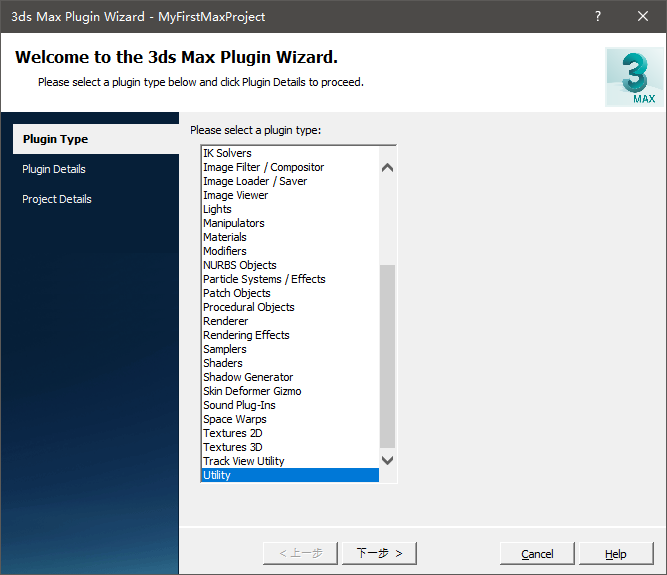The height and width of the screenshot is (575, 667).
Task: Select Modifiers plugin type
Action: tap(224, 251)
